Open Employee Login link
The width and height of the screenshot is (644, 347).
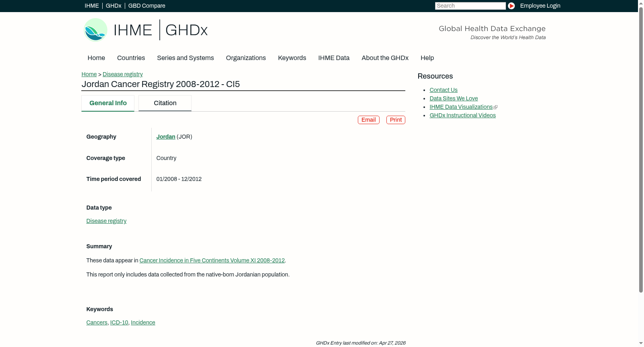pyautogui.click(x=540, y=6)
